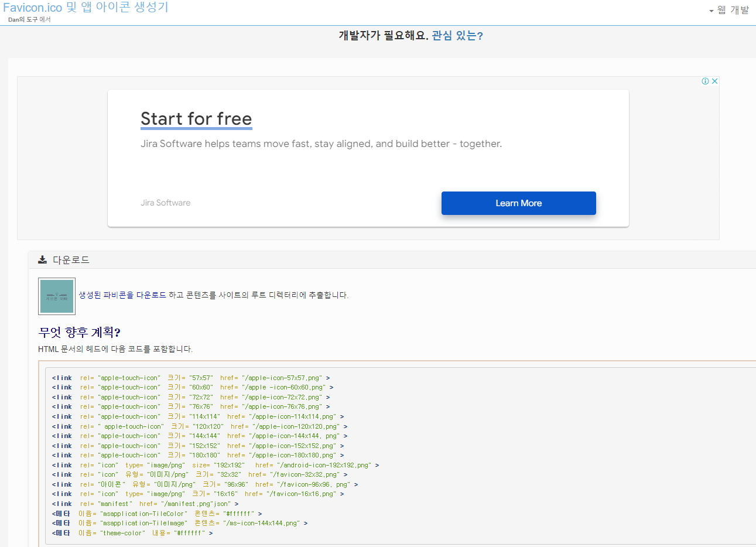This screenshot has width=756, height=547.
Task: Click the apple-icon-152x152.png code line
Action: click(198, 446)
